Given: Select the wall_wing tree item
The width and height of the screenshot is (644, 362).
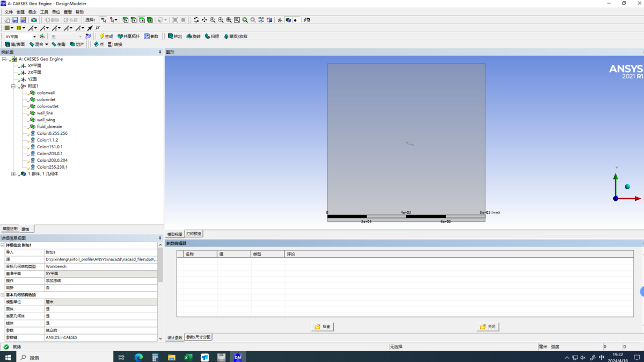Looking at the screenshot, I should (x=46, y=120).
